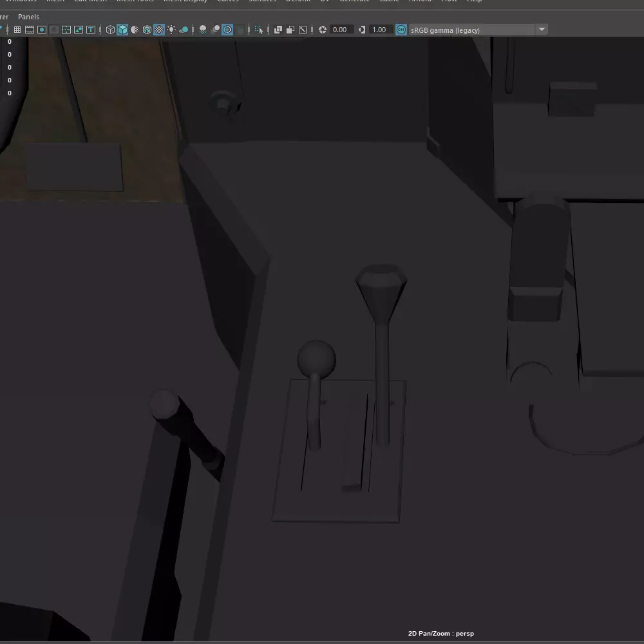Screen dimensions: 644x644
Task: Toggle viewport Shadows icon
Action: point(184,30)
